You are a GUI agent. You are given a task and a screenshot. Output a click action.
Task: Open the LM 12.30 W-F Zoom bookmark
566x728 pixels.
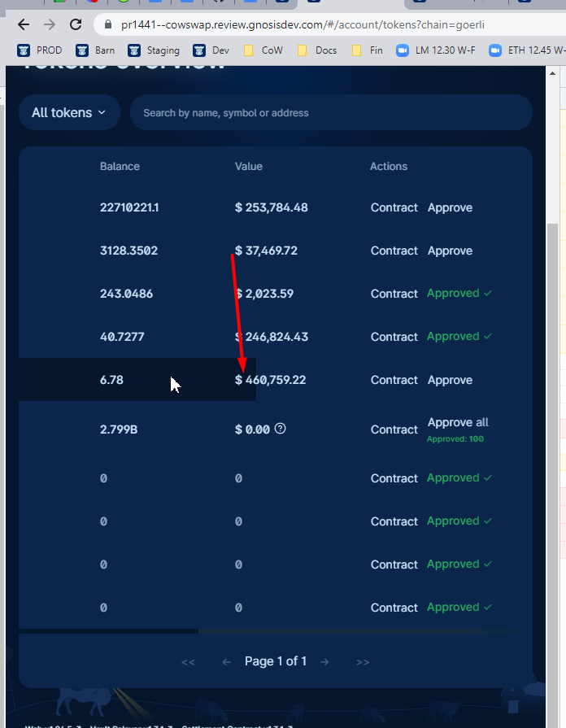click(436, 50)
